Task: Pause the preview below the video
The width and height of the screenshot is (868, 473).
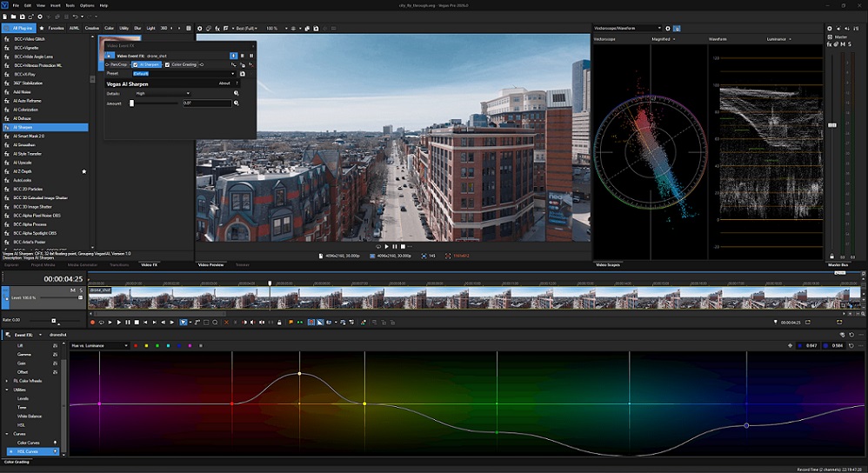Action: point(395,247)
